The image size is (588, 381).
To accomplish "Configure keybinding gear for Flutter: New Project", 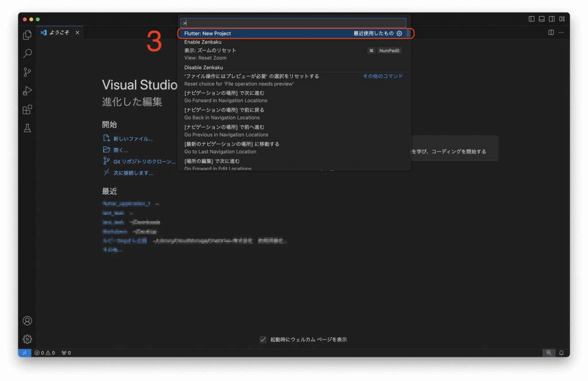I will (400, 33).
